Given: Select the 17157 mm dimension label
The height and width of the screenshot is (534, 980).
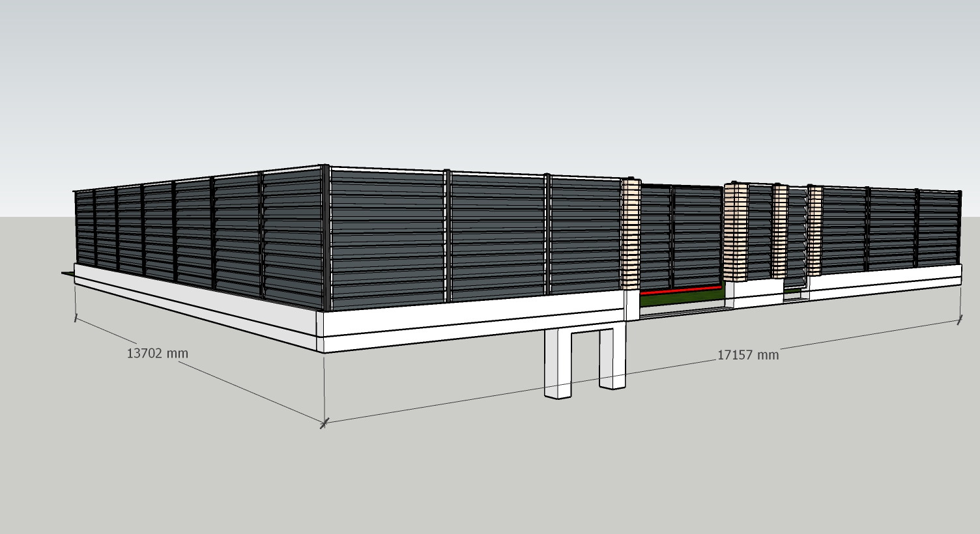Looking at the screenshot, I should coord(748,355).
